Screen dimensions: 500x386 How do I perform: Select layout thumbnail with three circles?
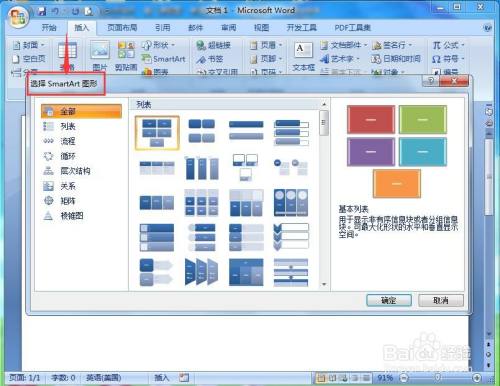click(x=291, y=203)
